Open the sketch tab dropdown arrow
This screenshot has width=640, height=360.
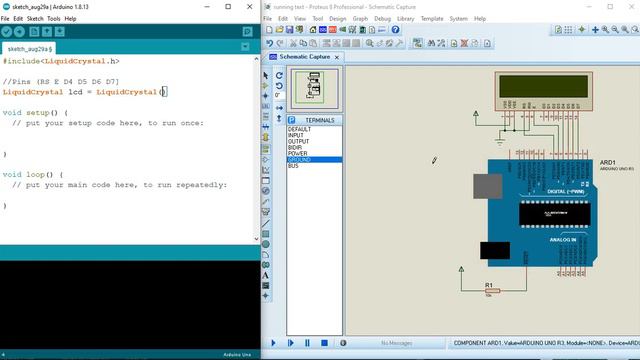(245, 47)
